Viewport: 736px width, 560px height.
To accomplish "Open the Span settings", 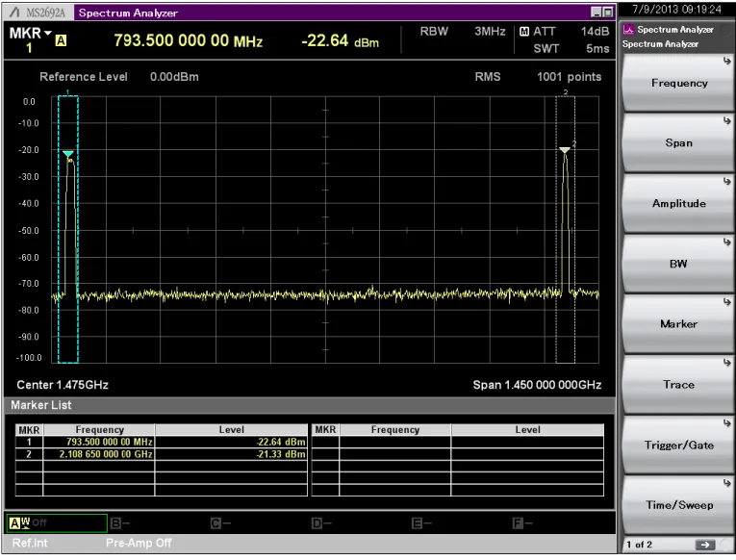I will tap(678, 143).
